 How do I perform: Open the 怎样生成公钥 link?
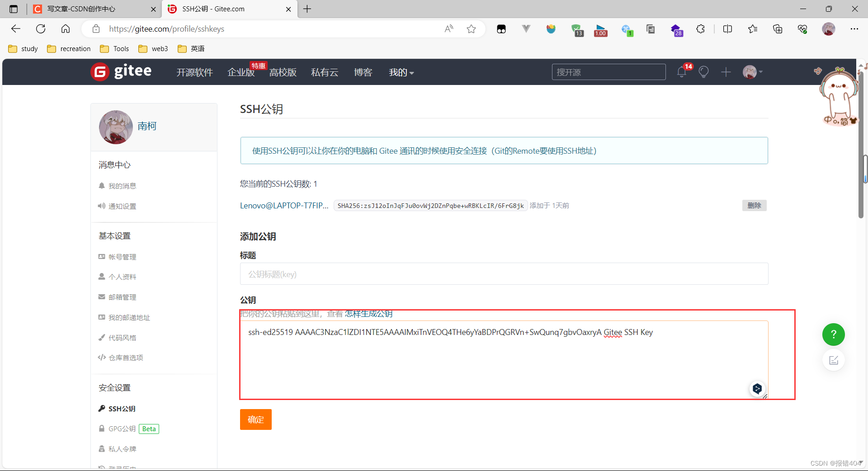[368, 313]
